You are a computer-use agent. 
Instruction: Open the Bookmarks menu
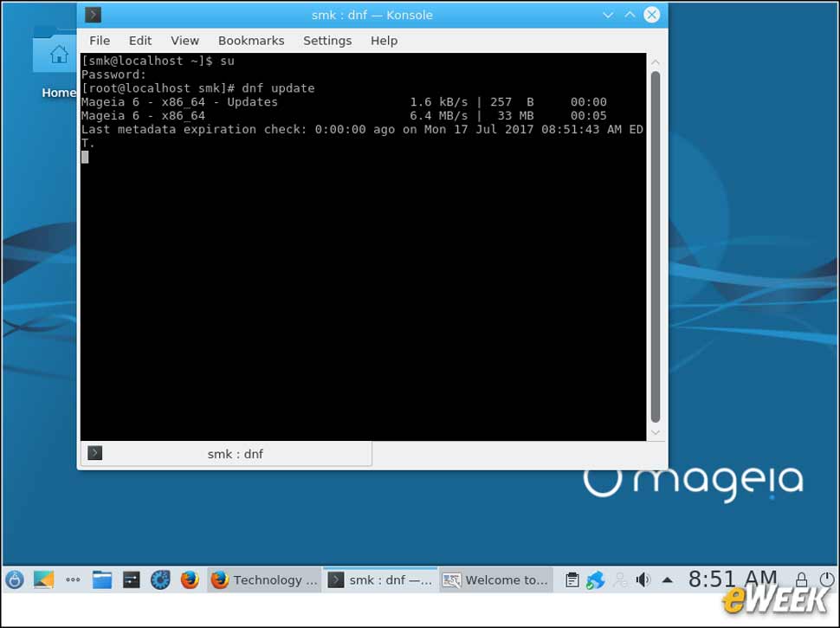(x=251, y=41)
